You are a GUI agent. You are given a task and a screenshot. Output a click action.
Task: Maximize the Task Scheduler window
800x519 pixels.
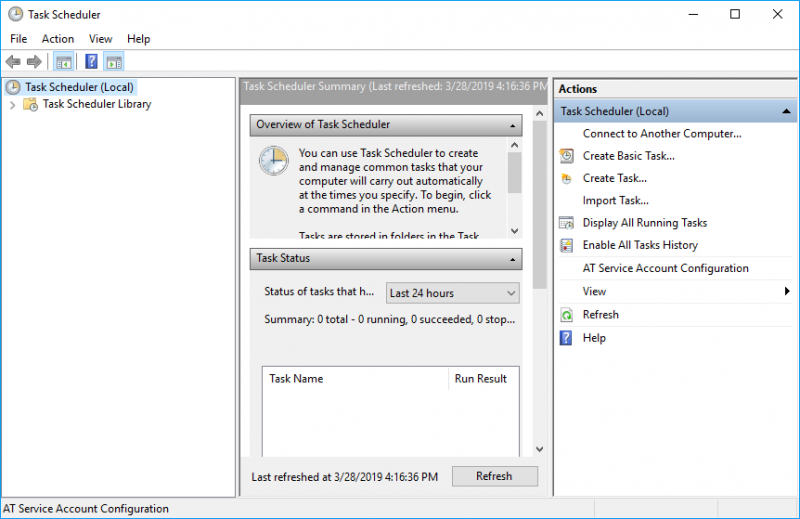[x=735, y=14]
